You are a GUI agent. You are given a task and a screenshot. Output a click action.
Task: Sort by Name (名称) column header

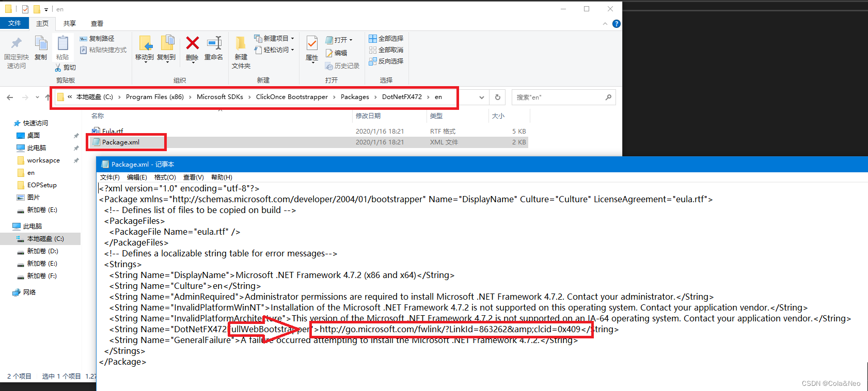click(x=98, y=116)
